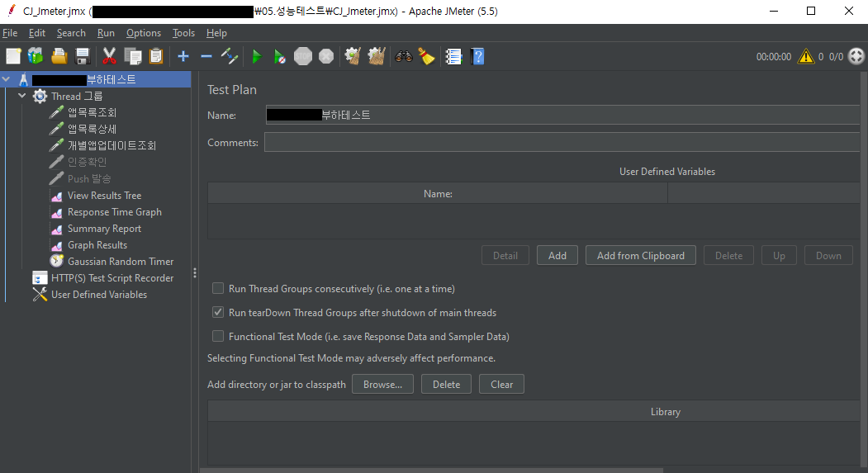Click the Clear results broom icon
This screenshot has width=868, height=473.
tap(353, 56)
